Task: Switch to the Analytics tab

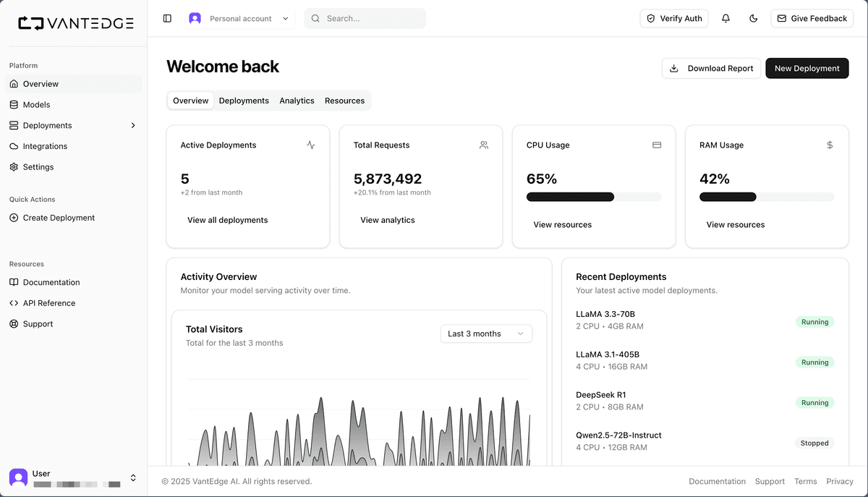Action: 297,101
